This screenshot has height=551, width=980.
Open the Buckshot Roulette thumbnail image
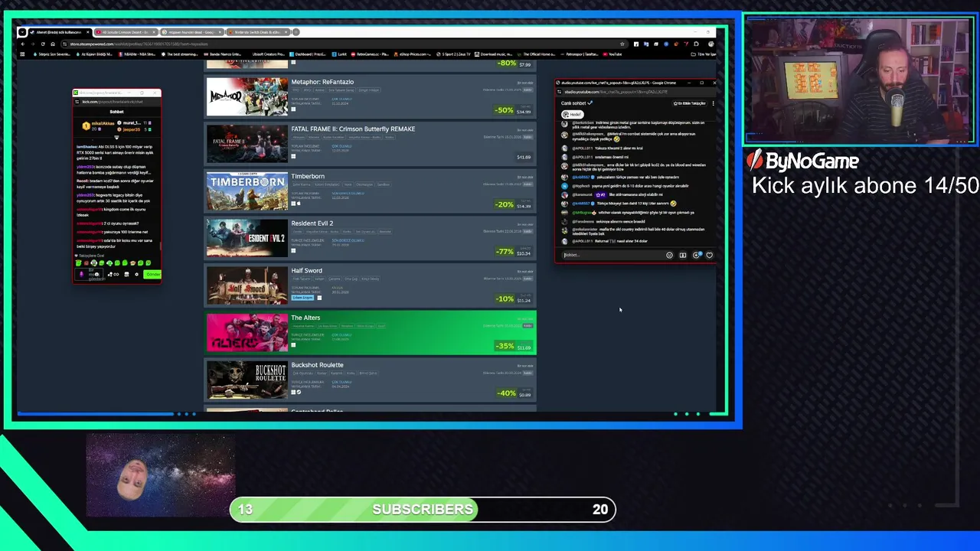tap(247, 380)
